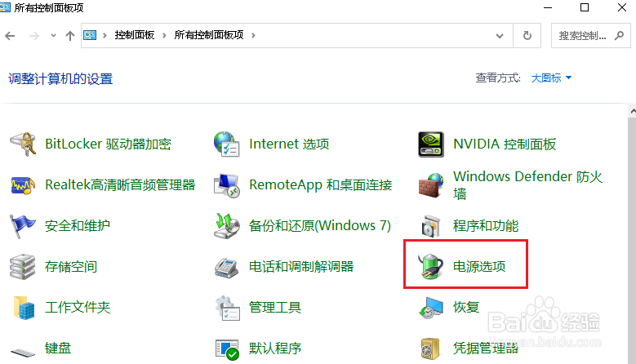Open the 安全和维护 flag icon
The image size is (636, 364).
(x=23, y=226)
